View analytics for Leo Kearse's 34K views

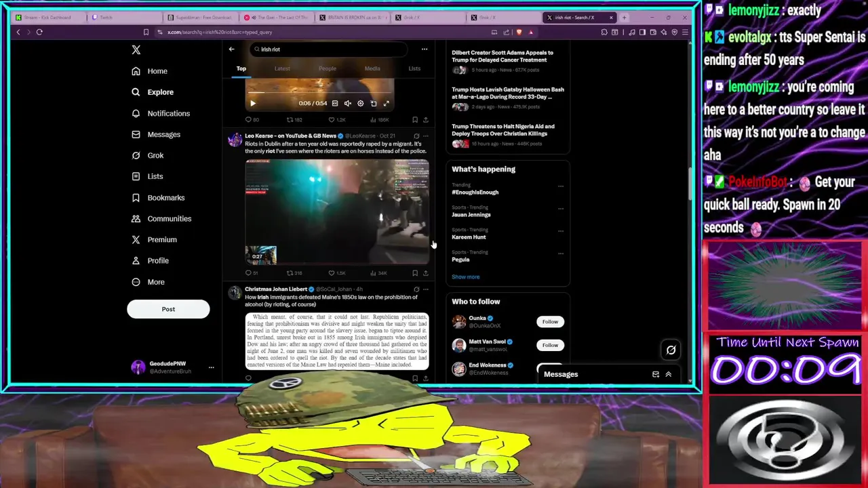pos(378,273)
